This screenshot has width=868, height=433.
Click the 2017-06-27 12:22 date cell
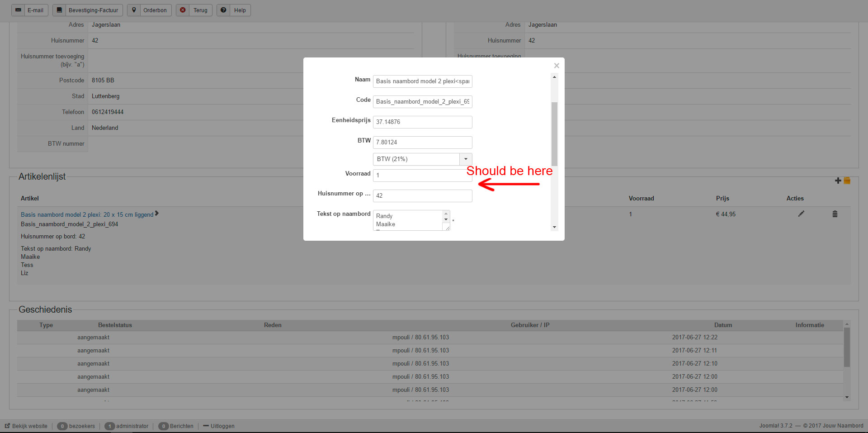695,338
